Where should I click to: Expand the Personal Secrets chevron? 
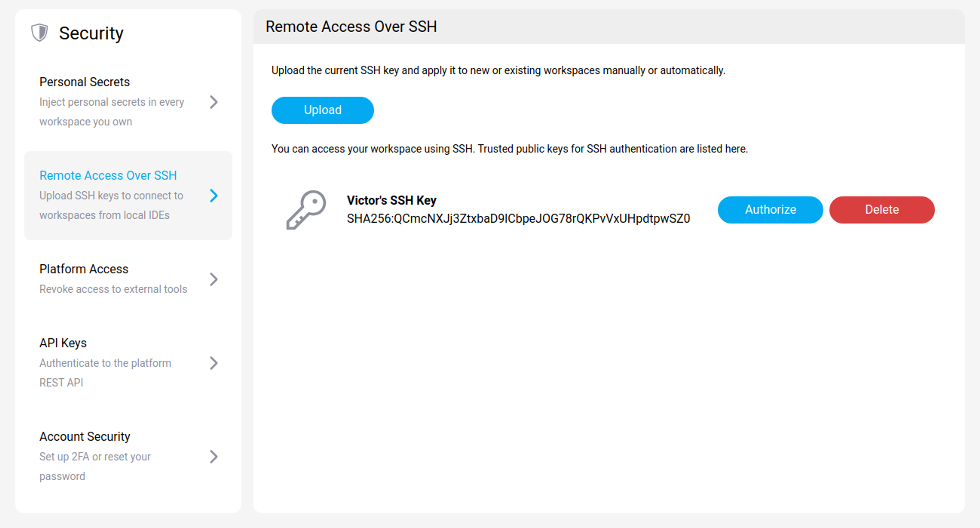click(214, 102)
